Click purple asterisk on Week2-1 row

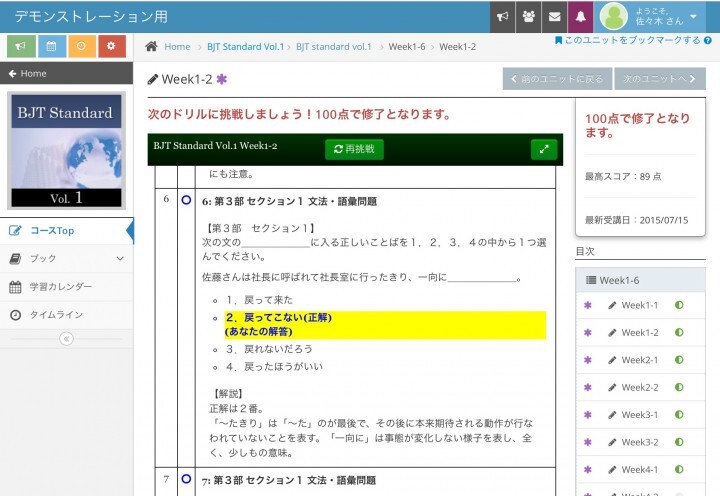588,360
